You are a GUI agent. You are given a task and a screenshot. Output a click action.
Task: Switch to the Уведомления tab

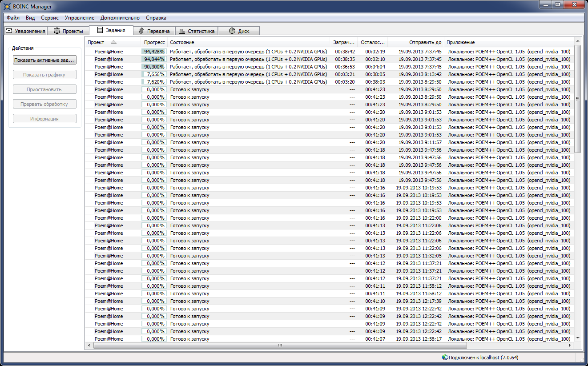[26, 31]
